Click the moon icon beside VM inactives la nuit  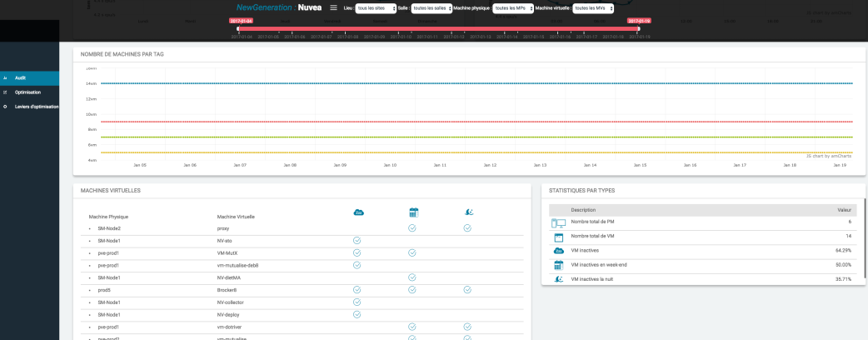pos(559,279)
